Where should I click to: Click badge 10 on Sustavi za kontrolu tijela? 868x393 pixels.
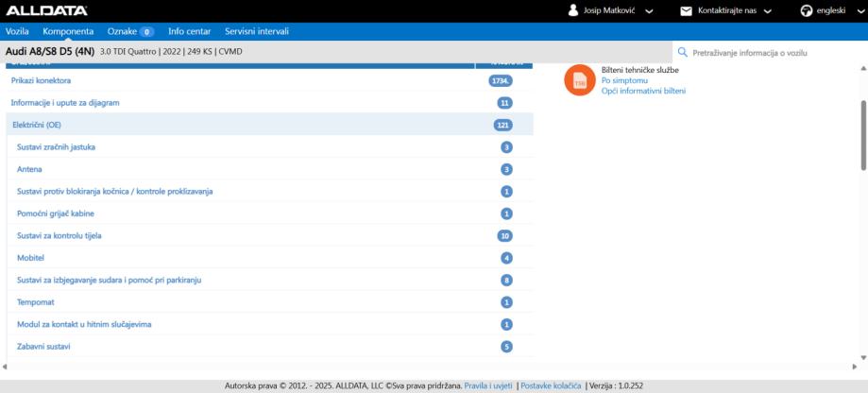[x=504, y=236]
